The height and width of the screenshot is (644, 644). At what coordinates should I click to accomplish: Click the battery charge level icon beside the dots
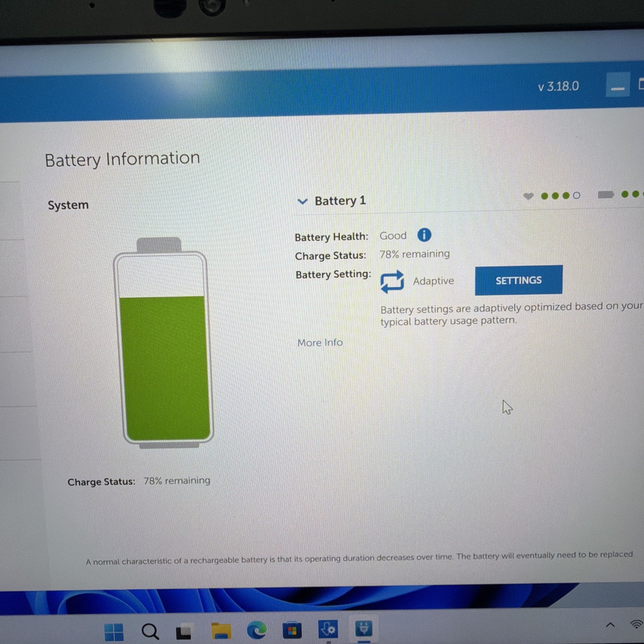tap(605, 195)
